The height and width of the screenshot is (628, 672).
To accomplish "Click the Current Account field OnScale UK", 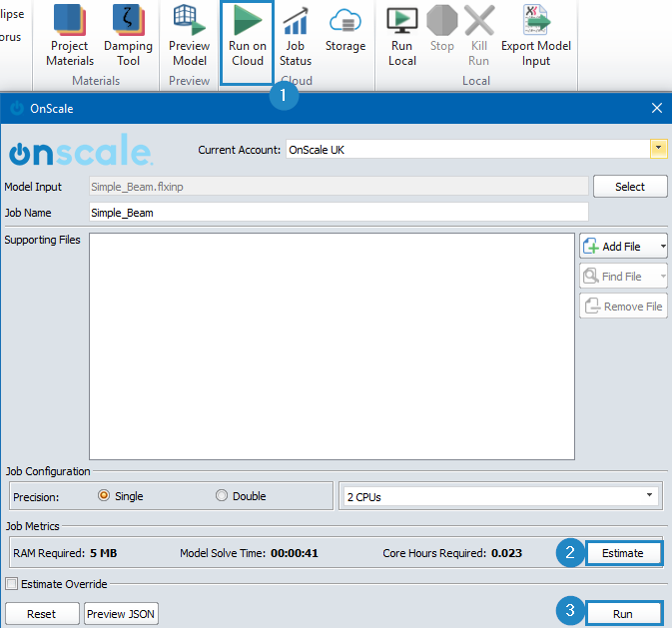I will pos(468,149).
